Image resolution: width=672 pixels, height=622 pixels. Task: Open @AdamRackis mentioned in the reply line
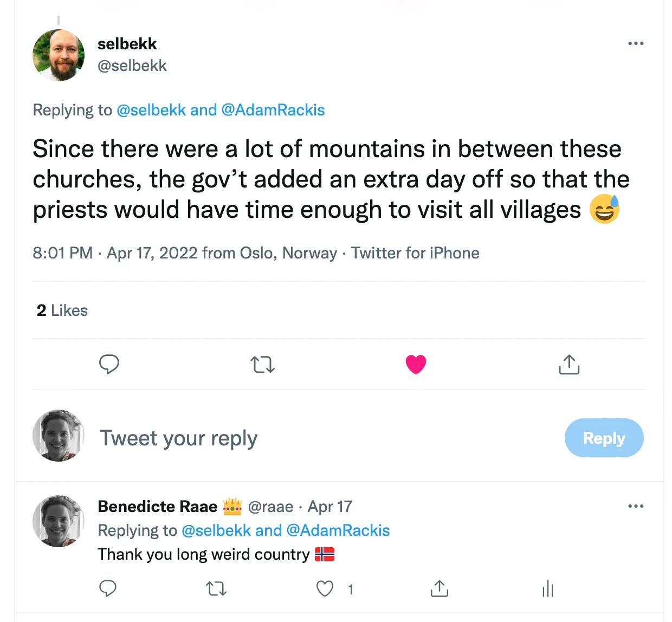click(x=273, y=110)
